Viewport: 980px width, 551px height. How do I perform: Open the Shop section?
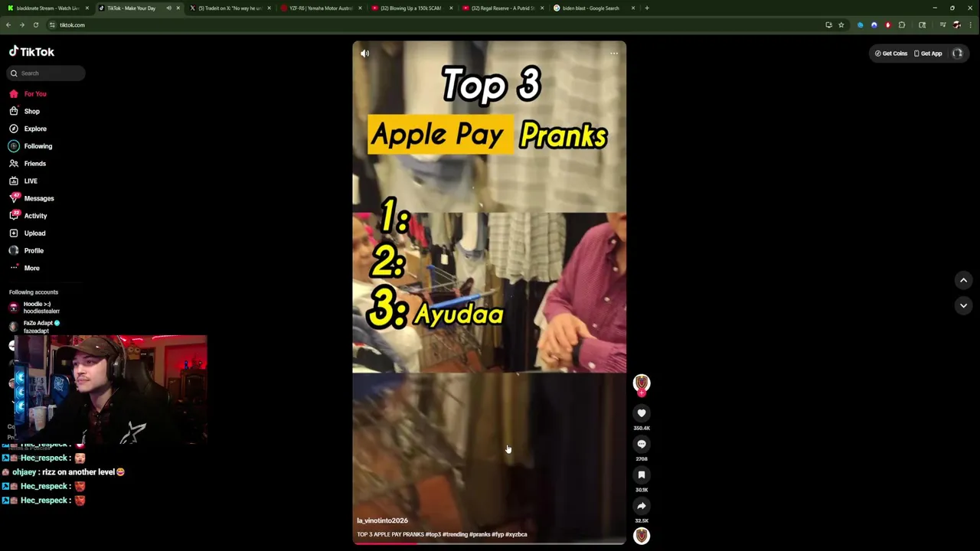click(x=24, y=111)
